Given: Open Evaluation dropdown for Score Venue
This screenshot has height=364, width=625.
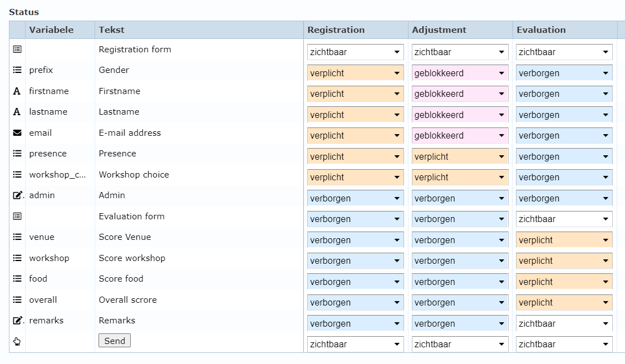Looking at the screenshot, I should 564,240.
